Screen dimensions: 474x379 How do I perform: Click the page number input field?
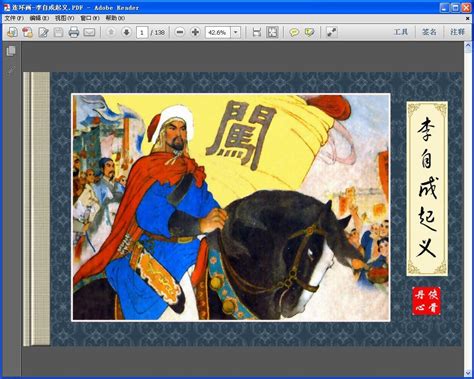point(142,33)
